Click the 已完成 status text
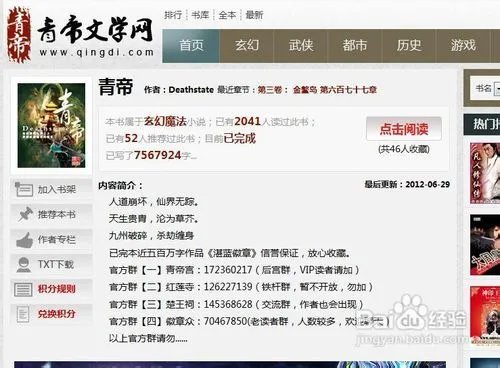 click(x=239, y=138)
